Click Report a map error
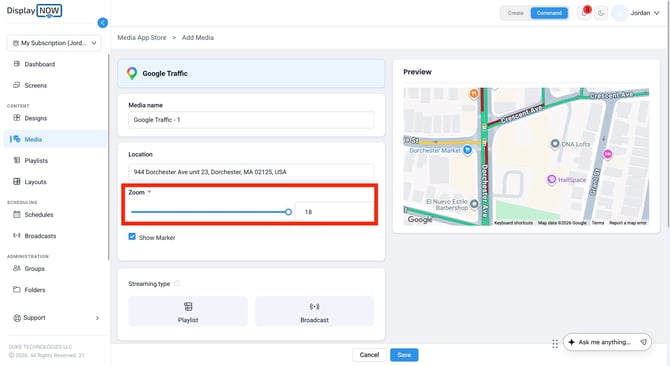The image size is (670, 366). [x=628, y=223]
